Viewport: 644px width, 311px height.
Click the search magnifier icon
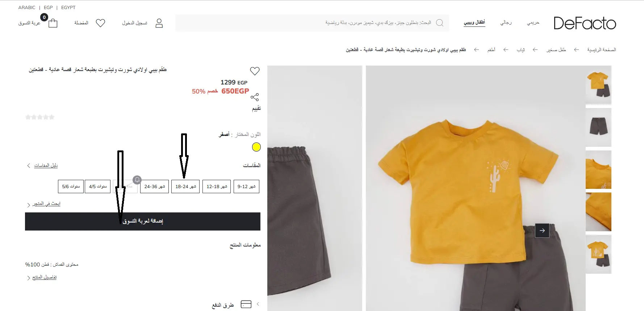(440, 23)
